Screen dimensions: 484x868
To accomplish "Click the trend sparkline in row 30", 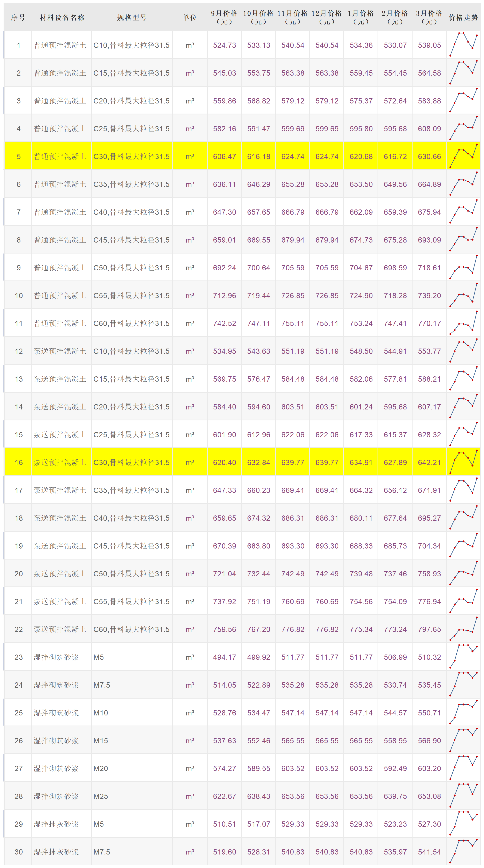I will click(463, 852).
